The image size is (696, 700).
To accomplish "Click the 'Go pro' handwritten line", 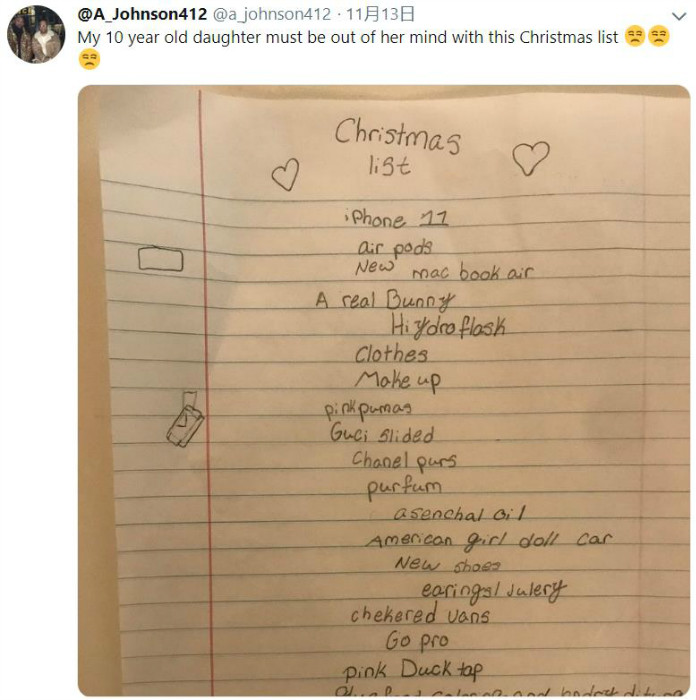I will coord(417,641).
